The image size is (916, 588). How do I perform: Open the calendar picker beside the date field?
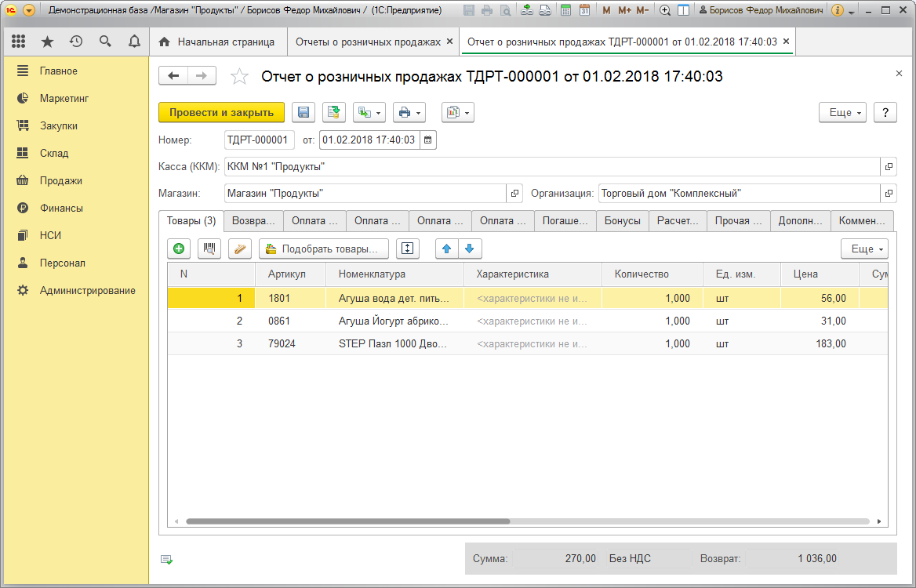(x=428, y=140)
